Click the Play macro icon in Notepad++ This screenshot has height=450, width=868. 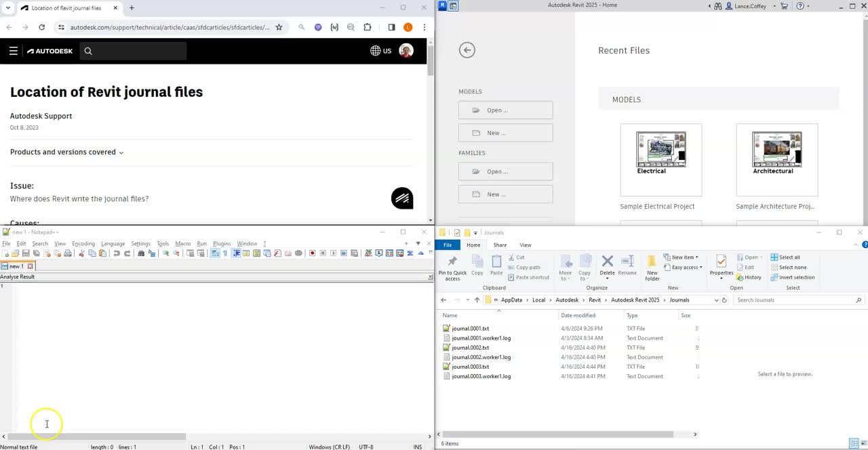(334, 253)
